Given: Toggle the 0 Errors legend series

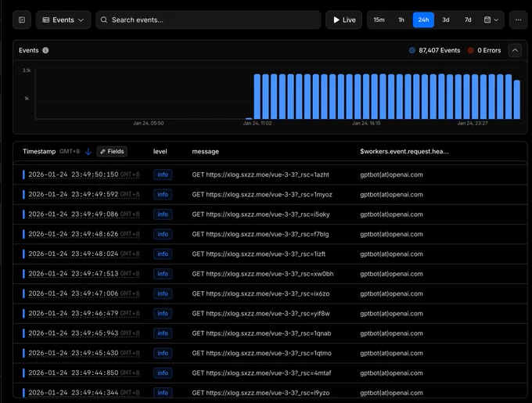Looking at the screenshot, I should [484, 50].
